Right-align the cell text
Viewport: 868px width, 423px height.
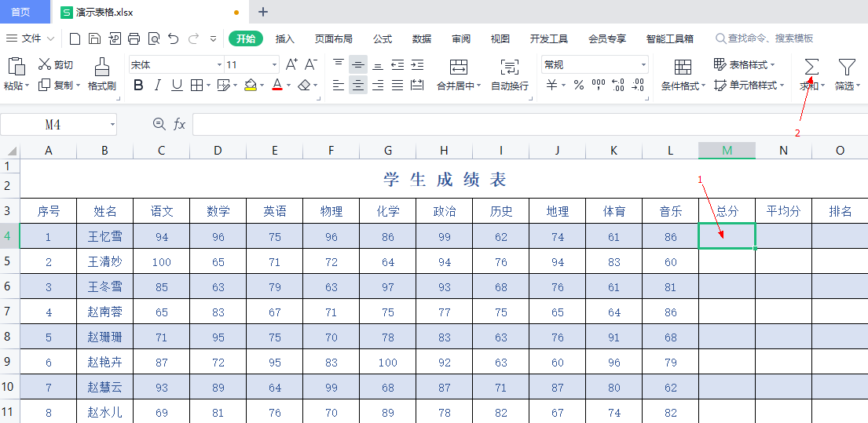point(378,86)
